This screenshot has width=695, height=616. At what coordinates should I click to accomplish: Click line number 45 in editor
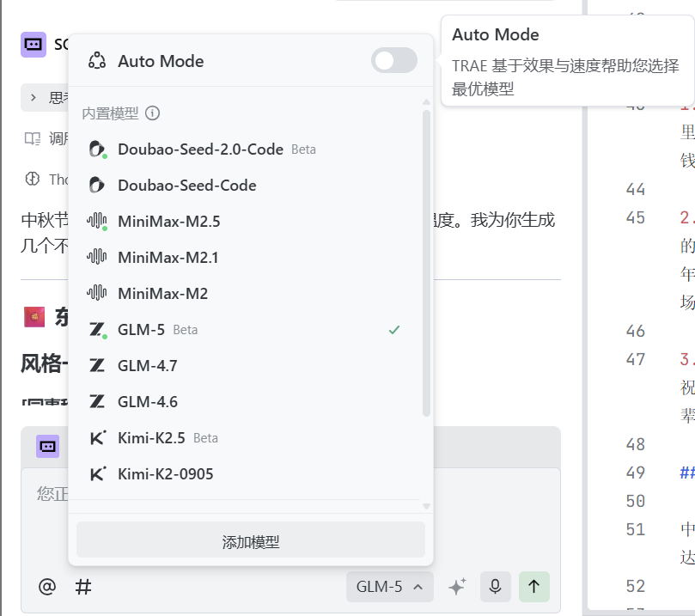click(635, 217)
